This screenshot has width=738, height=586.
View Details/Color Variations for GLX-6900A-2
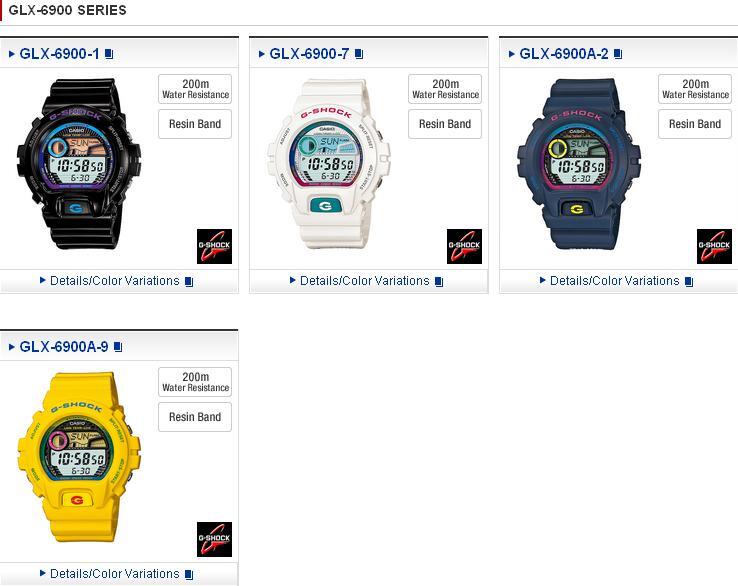point(615,281)
